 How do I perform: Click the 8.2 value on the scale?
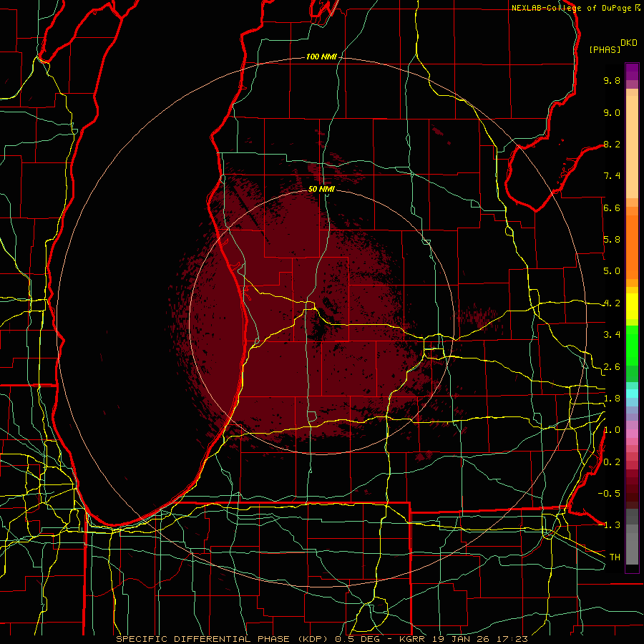[x=612, y=144]
